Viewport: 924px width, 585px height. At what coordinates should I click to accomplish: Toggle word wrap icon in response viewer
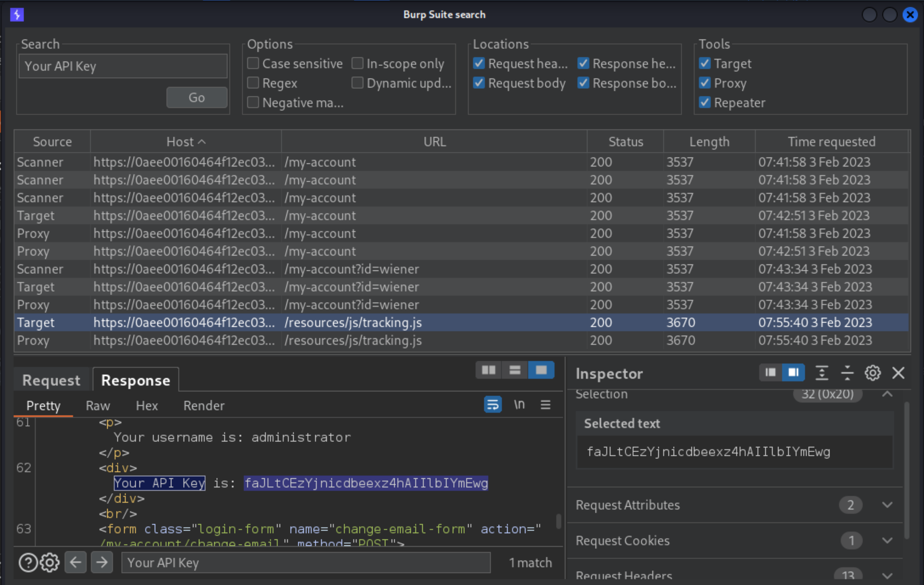click(493, 404)
